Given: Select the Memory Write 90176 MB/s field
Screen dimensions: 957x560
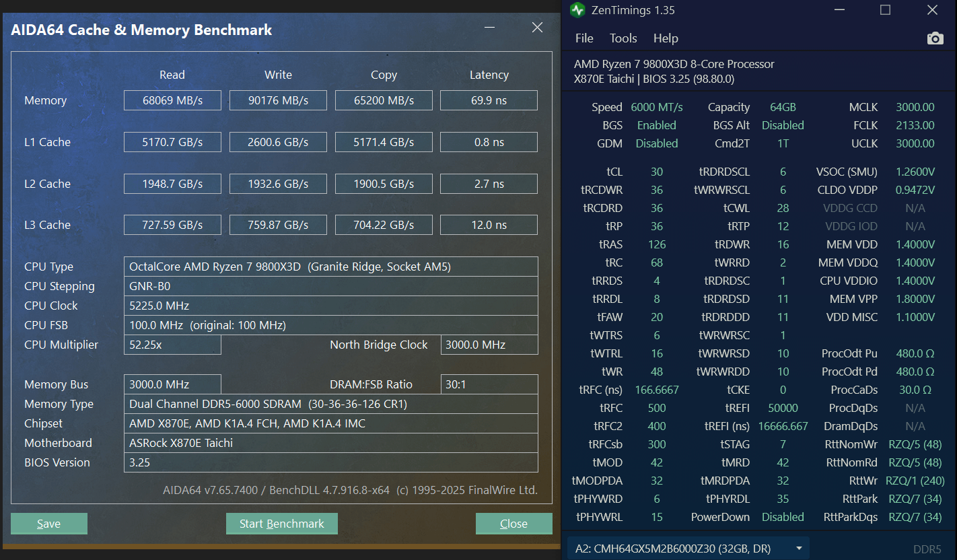Looking at the screenshot, I should pyautogui.click(x=278, y=100).
